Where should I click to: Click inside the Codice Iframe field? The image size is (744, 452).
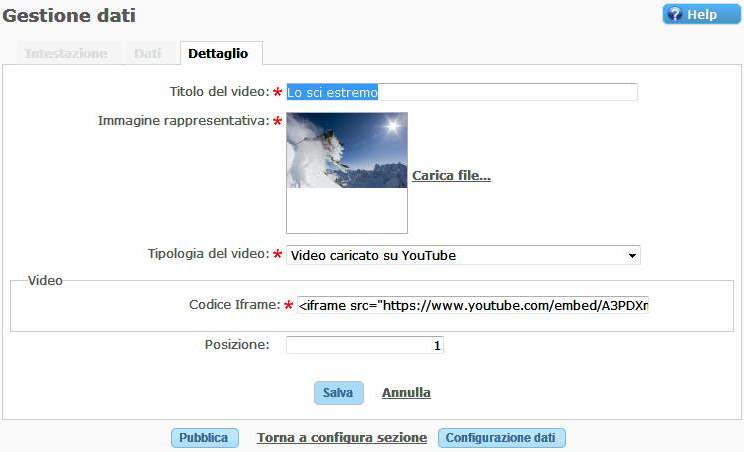point(473,305)
